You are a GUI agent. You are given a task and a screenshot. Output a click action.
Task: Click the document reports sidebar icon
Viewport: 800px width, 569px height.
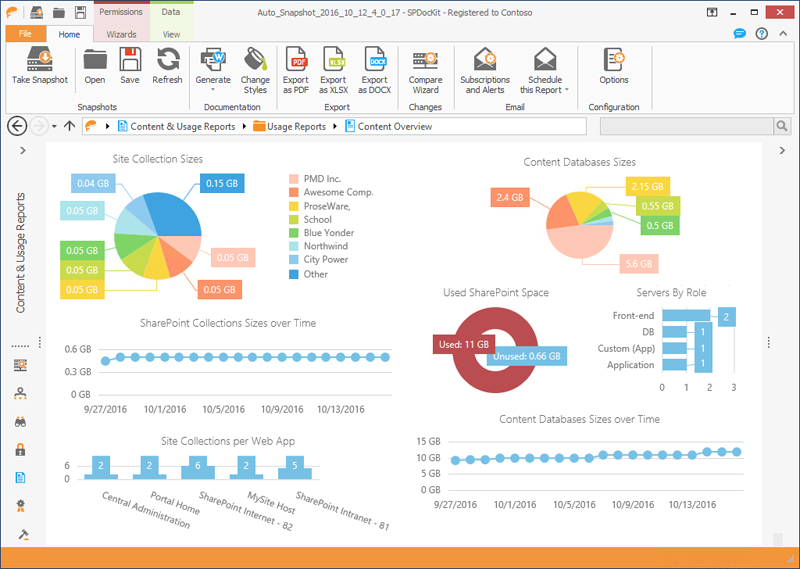pyautogui.click(x=20, y=478)
